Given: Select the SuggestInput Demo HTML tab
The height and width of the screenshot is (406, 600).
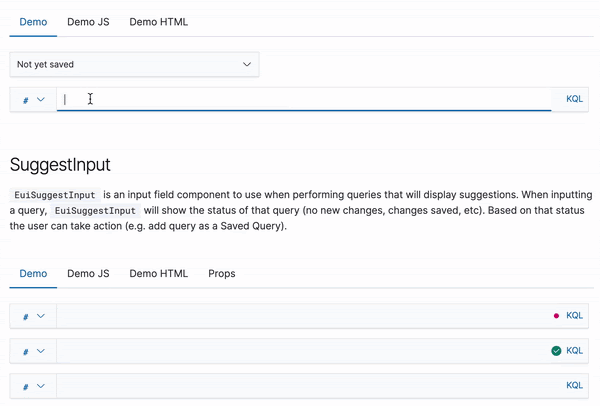Looking at the screenshot, I should 158,274.
